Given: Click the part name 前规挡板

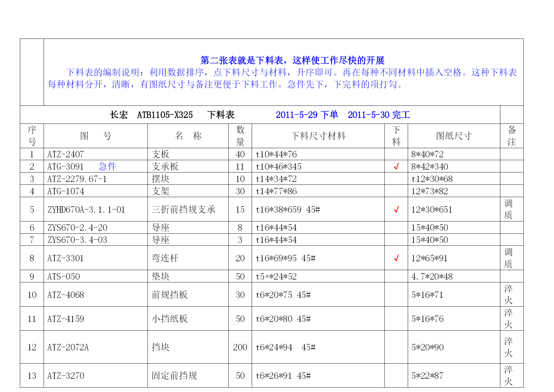Looking at the screenshot, I should (x=170, y=295).
